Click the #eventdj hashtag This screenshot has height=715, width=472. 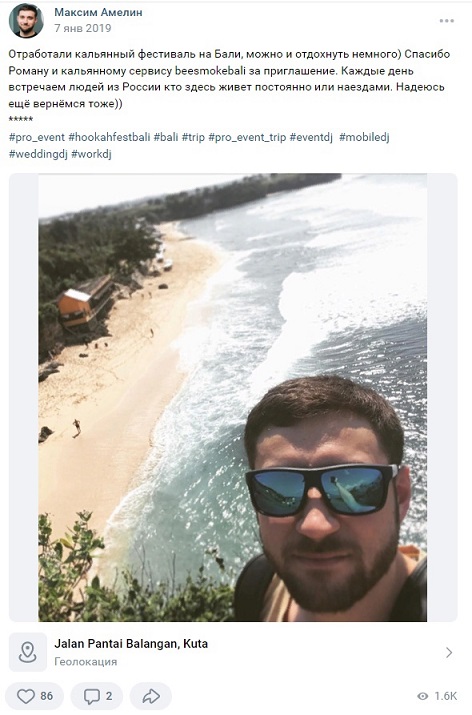311,137
